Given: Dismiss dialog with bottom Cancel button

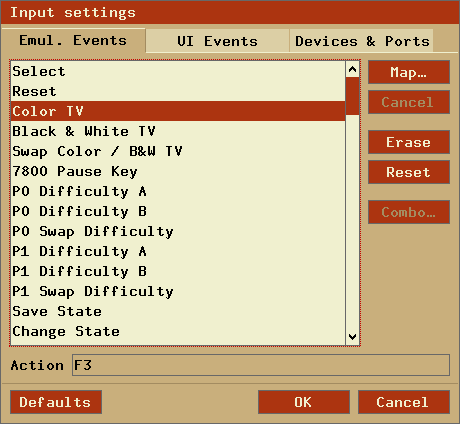Looking at the screenshot, I should (404, 402).
